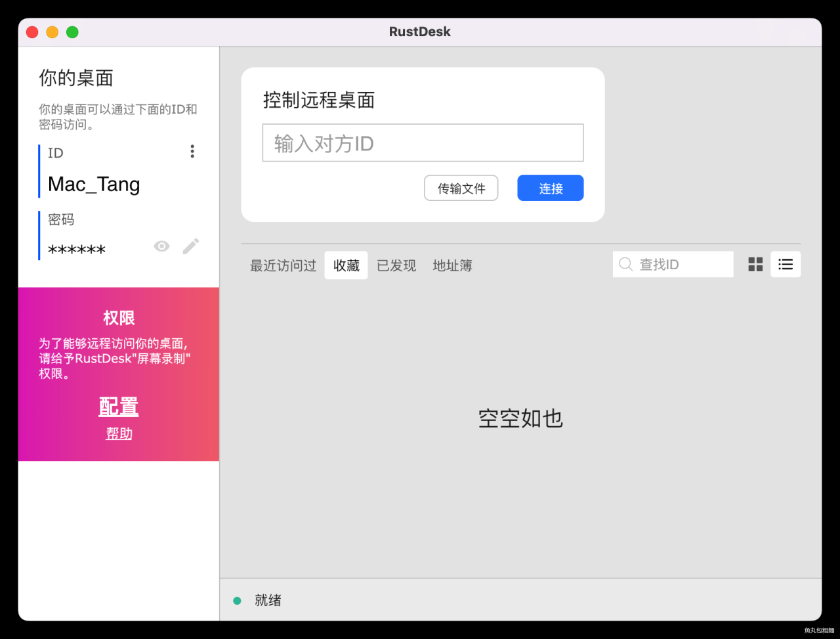
Task: Click the 输入对方ID input field
Action: (x=423, y=143)
